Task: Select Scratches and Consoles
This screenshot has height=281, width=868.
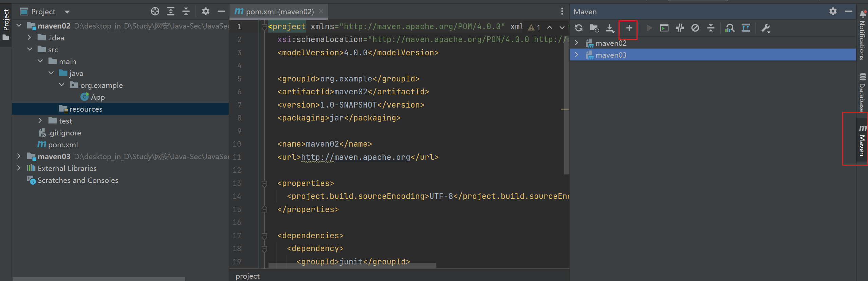Action: (x=73, y=180)
